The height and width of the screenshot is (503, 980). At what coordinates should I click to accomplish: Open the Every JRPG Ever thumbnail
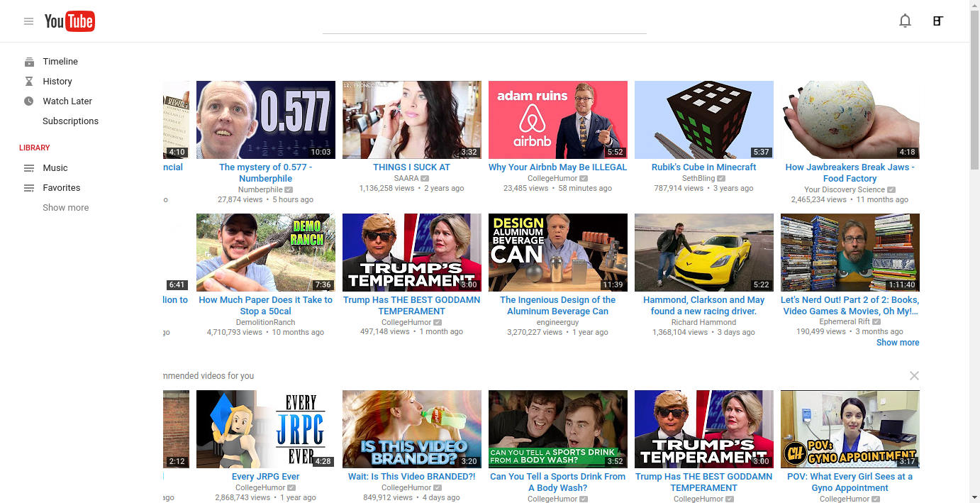(266, 429)
